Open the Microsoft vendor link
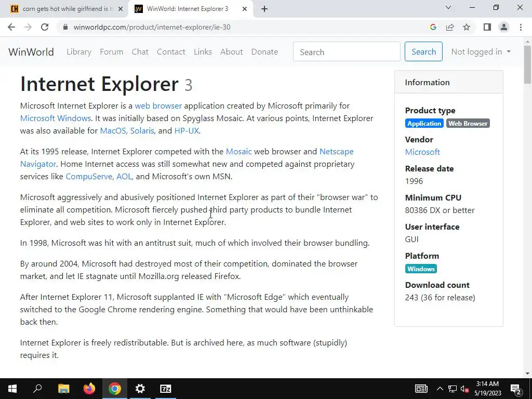This screenshot has width=532, height=399. point(422,152)
